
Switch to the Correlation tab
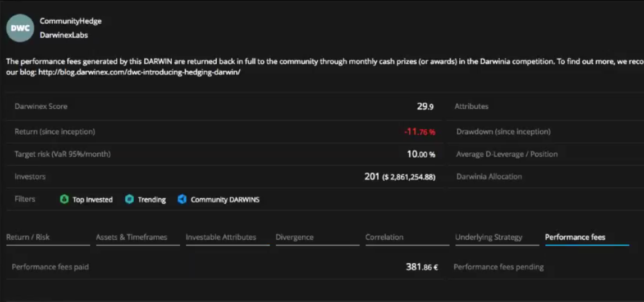[407, 237]
